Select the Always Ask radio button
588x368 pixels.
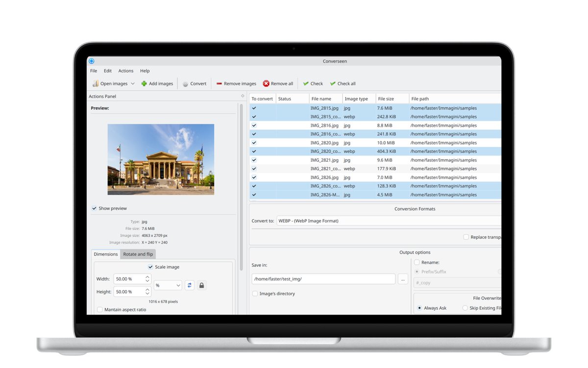[x=419, y=308]
